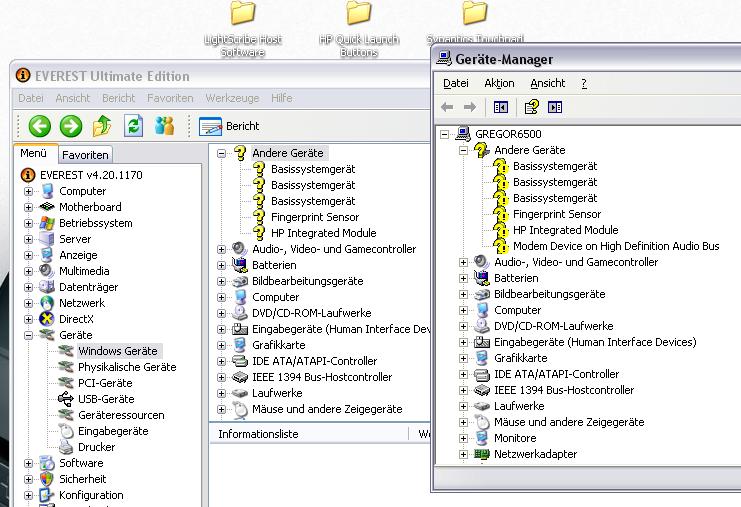Expand the Computer node in EVEREST menu tree

pos(28,191)
